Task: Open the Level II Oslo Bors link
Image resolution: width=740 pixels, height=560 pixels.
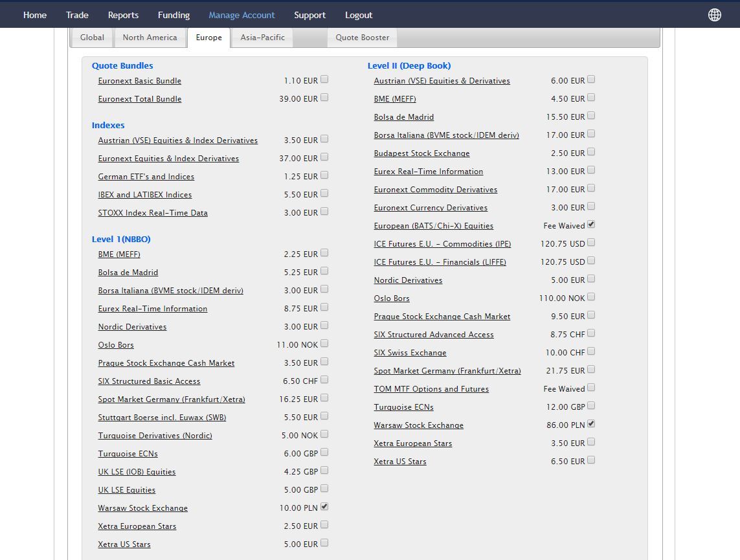Action: (392, 298)
